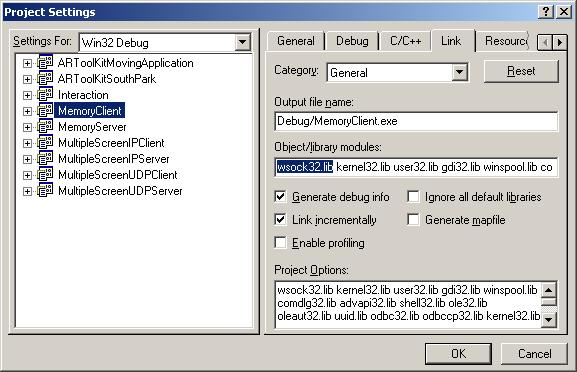
Task: Click inside the Project Options text box
Action: [x=408, y=304]
